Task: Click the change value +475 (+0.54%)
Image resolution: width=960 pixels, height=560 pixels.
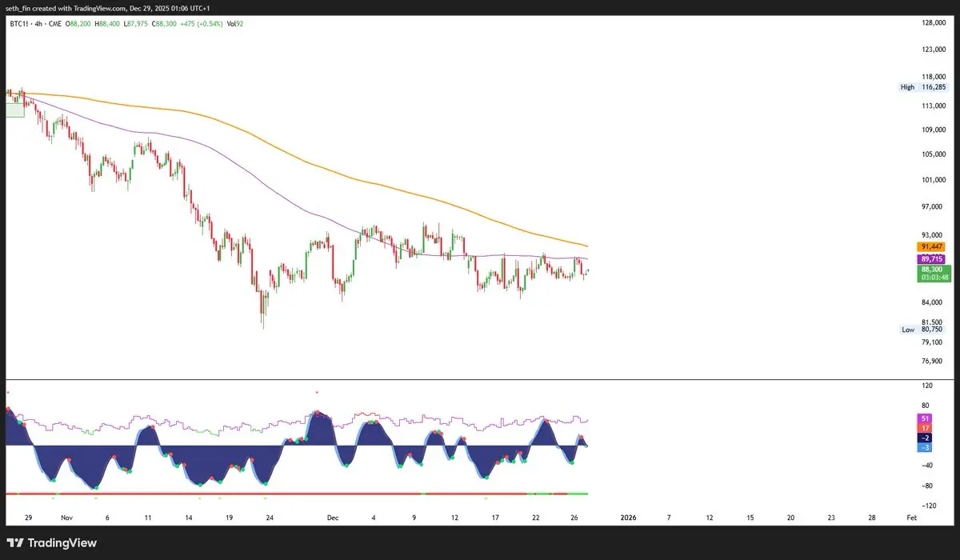Action: click(202, 24)
